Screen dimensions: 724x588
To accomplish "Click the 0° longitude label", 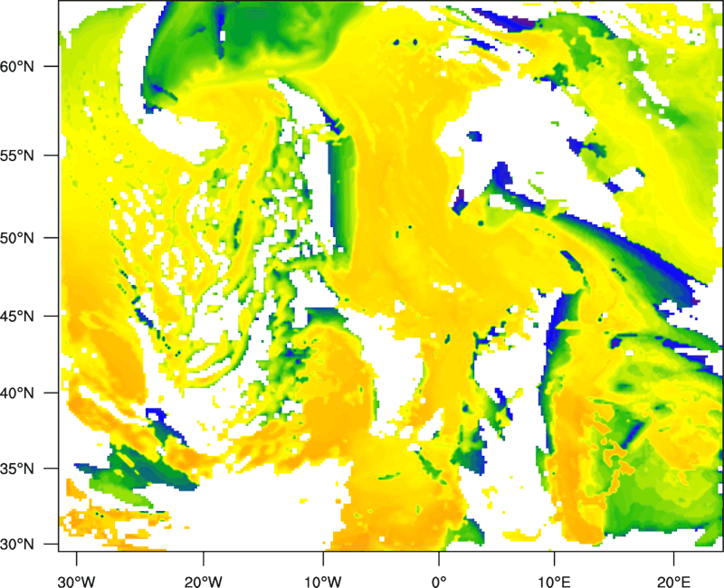I will click(439, 581).
